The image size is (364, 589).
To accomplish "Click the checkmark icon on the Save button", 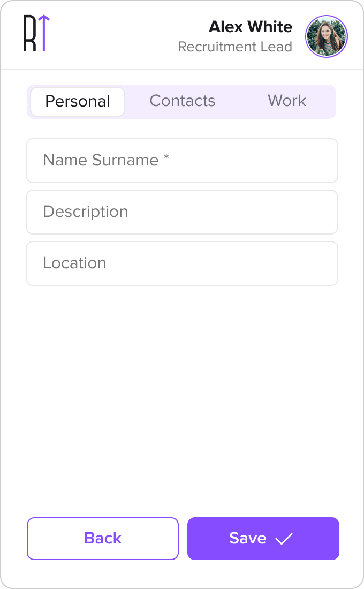I will coord(284,539).
